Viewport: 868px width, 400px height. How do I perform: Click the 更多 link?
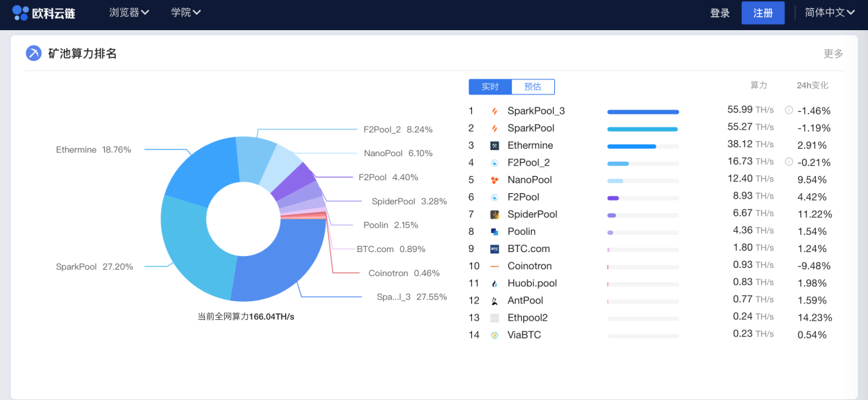point(834,53)
